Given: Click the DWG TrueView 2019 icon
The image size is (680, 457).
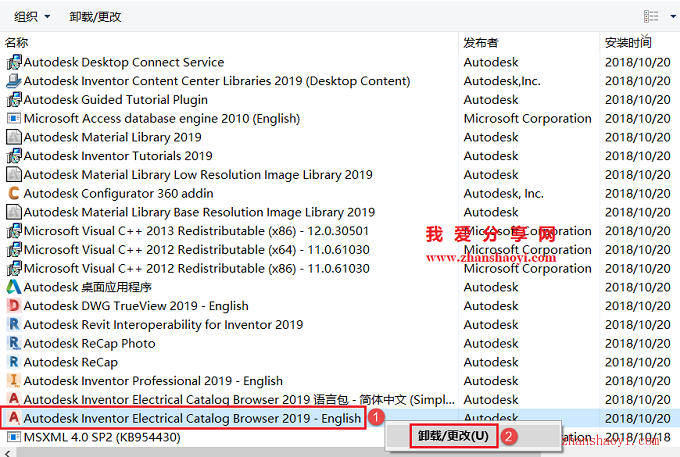Looking at the screenshot, I should pyautogui.click(x=14, y=306).
